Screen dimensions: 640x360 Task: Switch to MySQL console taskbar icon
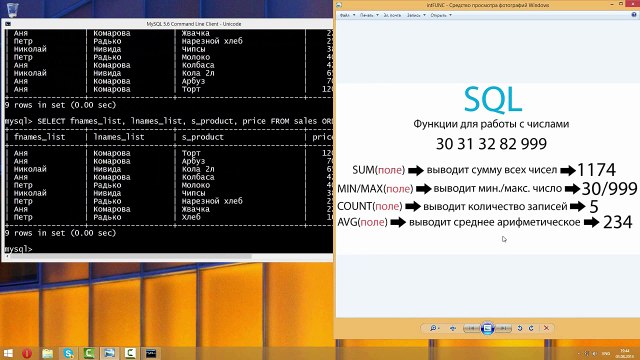(151, 353)
